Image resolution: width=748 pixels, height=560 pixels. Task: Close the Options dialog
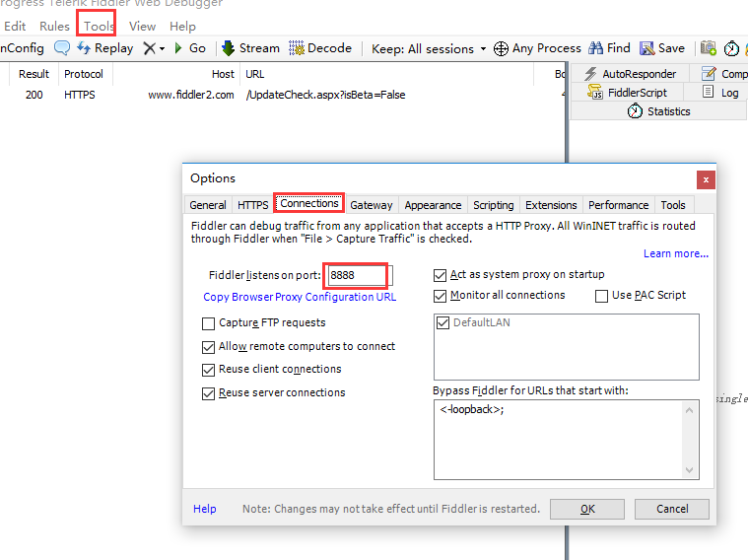click(x=706, y=180)
